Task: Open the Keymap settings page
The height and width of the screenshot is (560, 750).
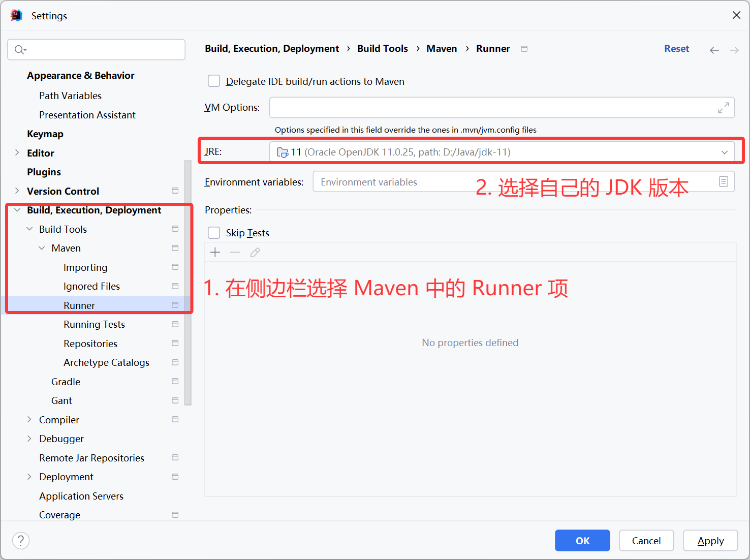Action: tap(45, 134)
